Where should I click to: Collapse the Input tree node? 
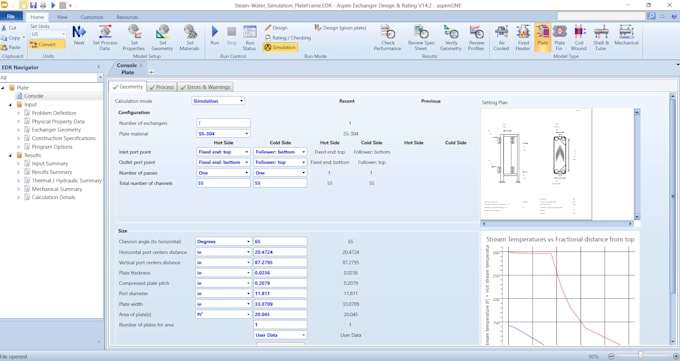10,105
